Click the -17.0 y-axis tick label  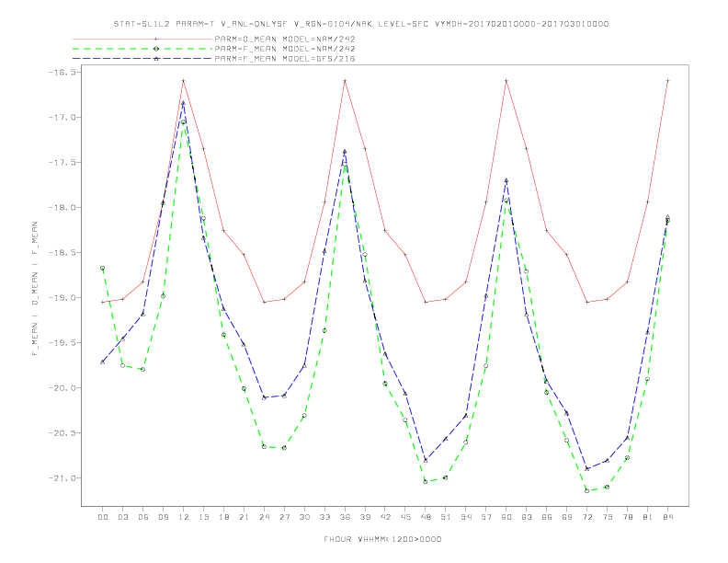pyautogui.click(x=62, y=117)
